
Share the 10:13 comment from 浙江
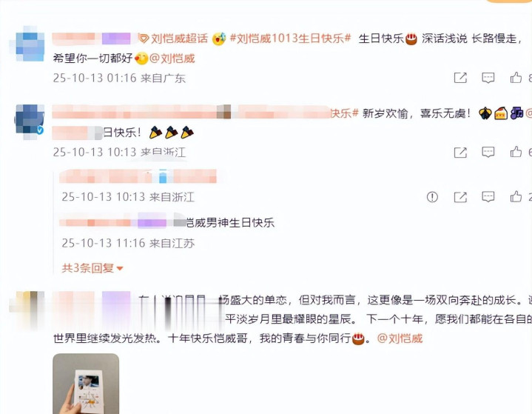click(x=460, y=152)
